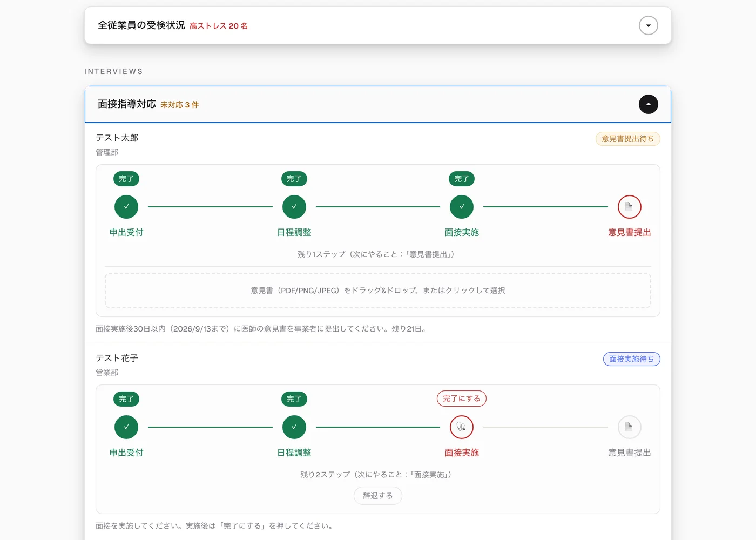Click the 意見書 file upload drop zone
The height and width of the screenshot is (540, 756).
coord(378,291)
